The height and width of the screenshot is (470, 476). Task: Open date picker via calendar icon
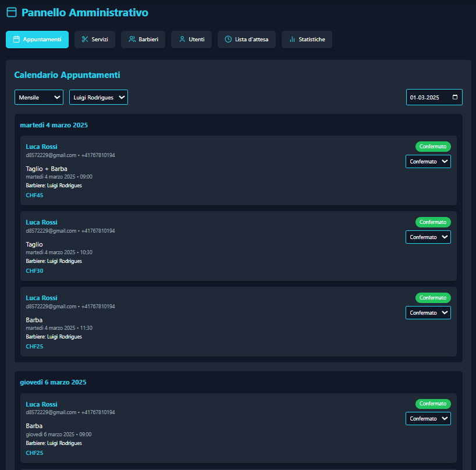click(454, 97)
